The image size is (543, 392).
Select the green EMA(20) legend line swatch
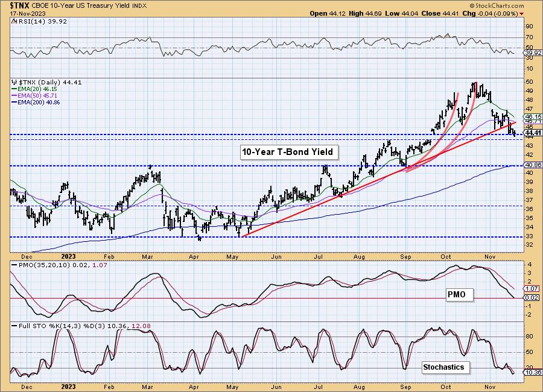coord(14,89)
